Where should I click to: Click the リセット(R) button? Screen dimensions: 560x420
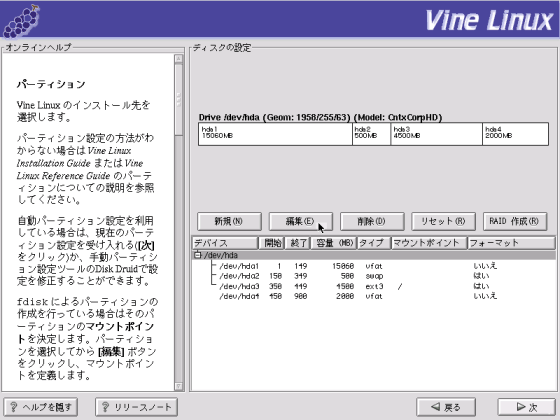click(x=443, y=221)
